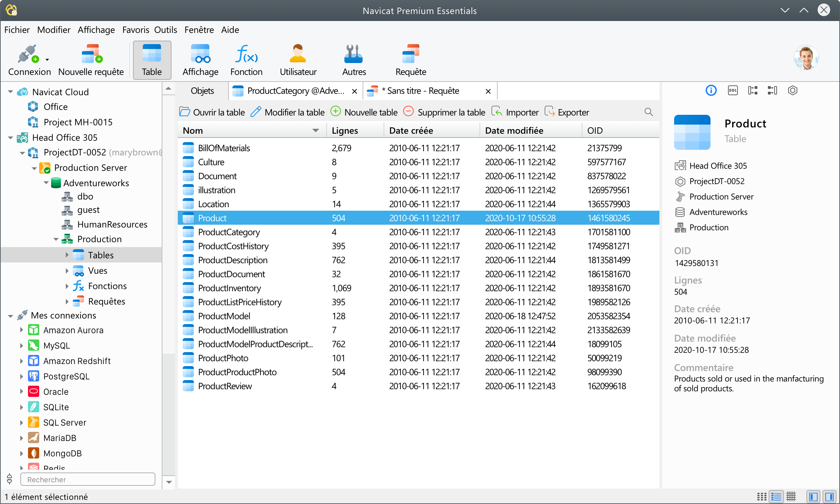The width and height of the screenshot is (840, 504).
Task: Open the Outils menu
Action: [x=166, y=30]
